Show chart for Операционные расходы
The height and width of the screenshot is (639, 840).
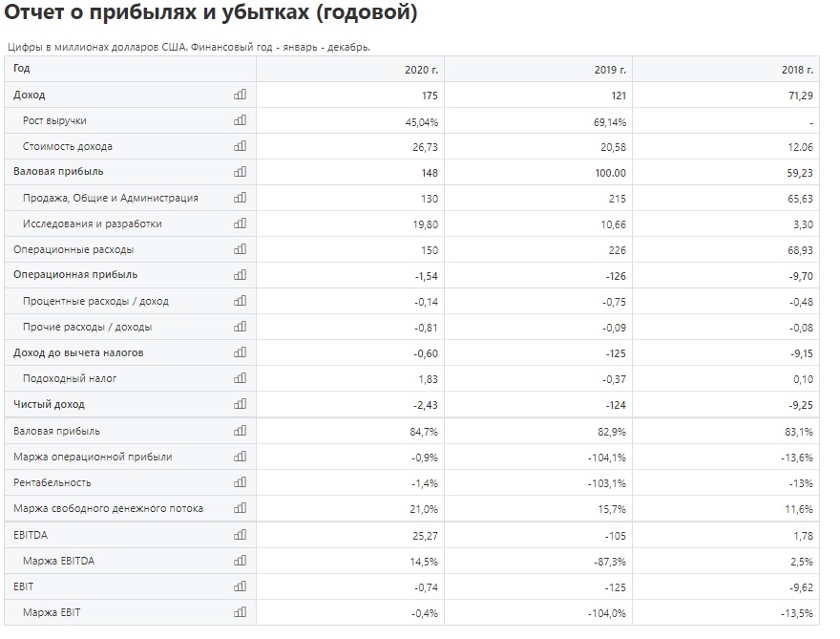coord(240,248)
